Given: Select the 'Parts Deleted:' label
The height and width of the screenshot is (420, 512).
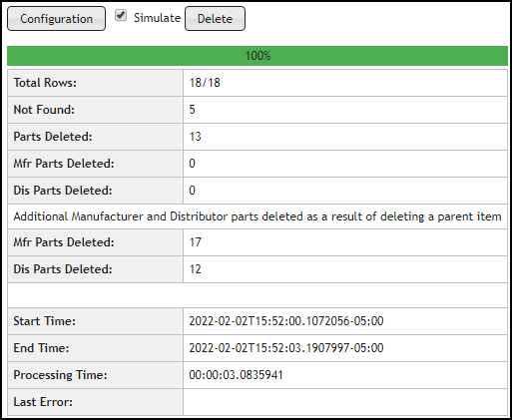Looking at the screenshot, I should (53, 137).
